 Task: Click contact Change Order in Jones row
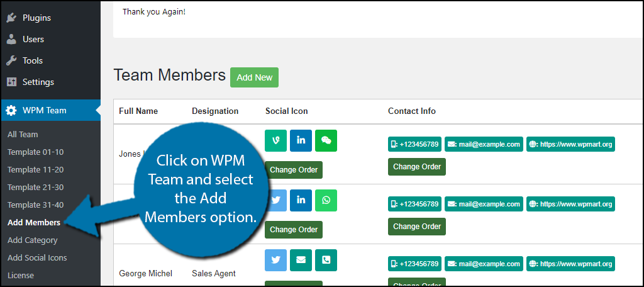tap(417, 167)
